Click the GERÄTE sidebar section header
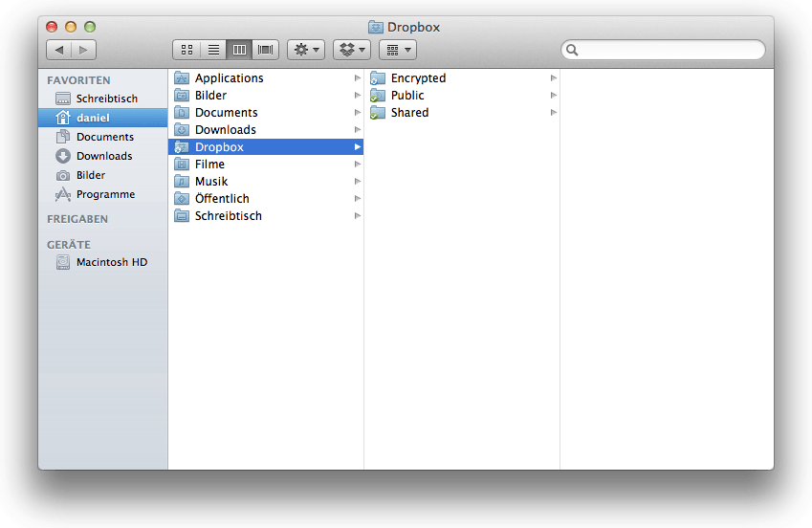Screen dimensions: 812x528 click(x=69, y=245)
